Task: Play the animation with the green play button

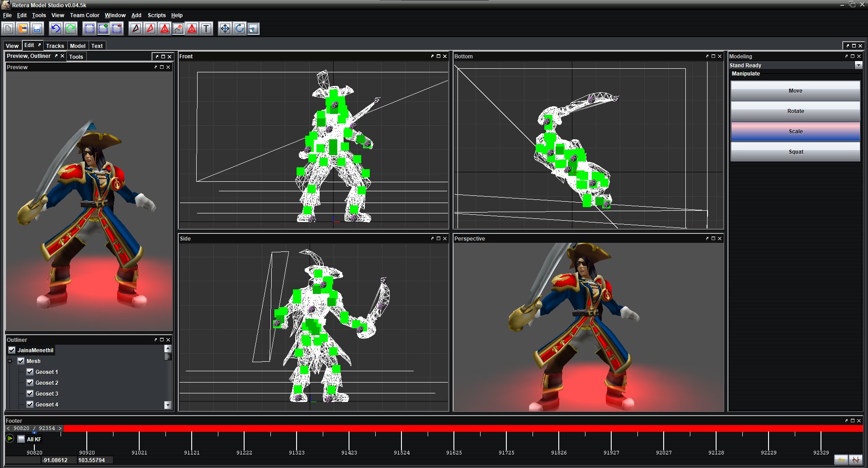Action: (x=10, y=439)
